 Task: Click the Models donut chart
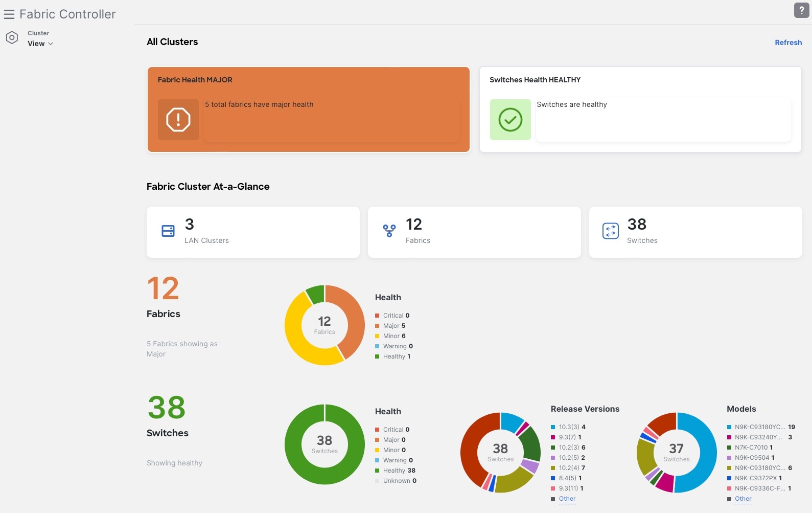click(x=677, y=453)
